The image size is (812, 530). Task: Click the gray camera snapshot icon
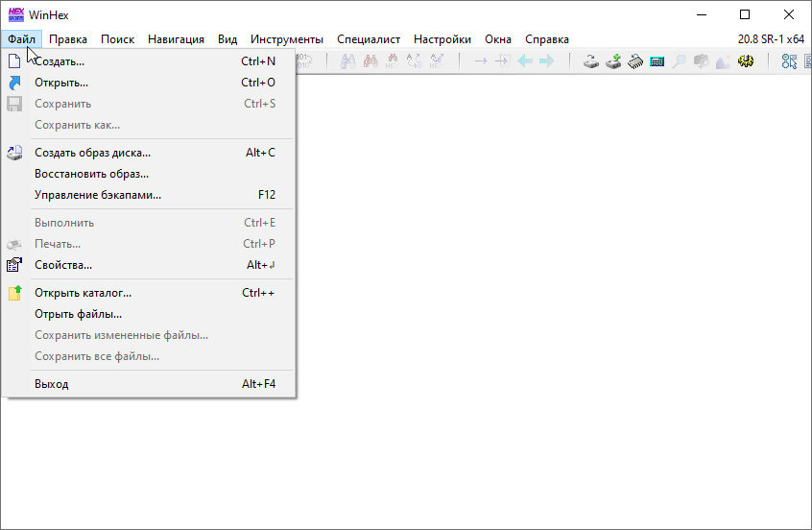pyautogui.click(x=702, y=61)
